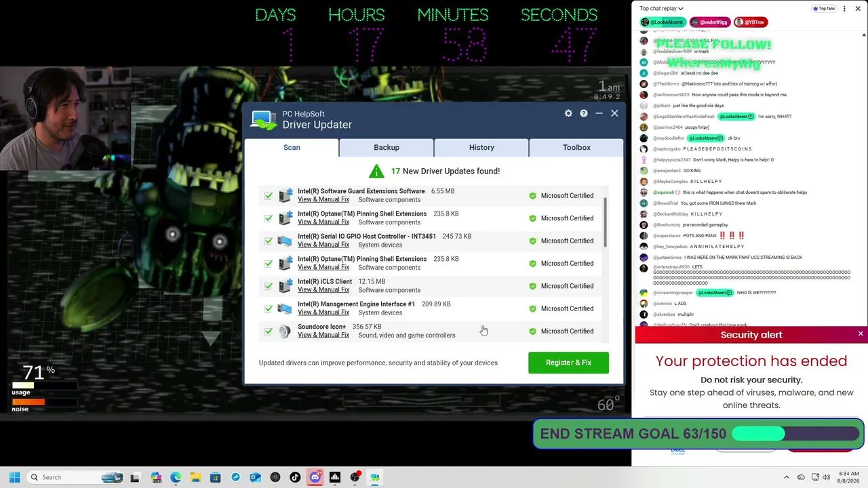This screenshot has width=868, height=488.
Task: Open View & Manual Fix for Serial IO GPIO
Action: tap(323, 245)
